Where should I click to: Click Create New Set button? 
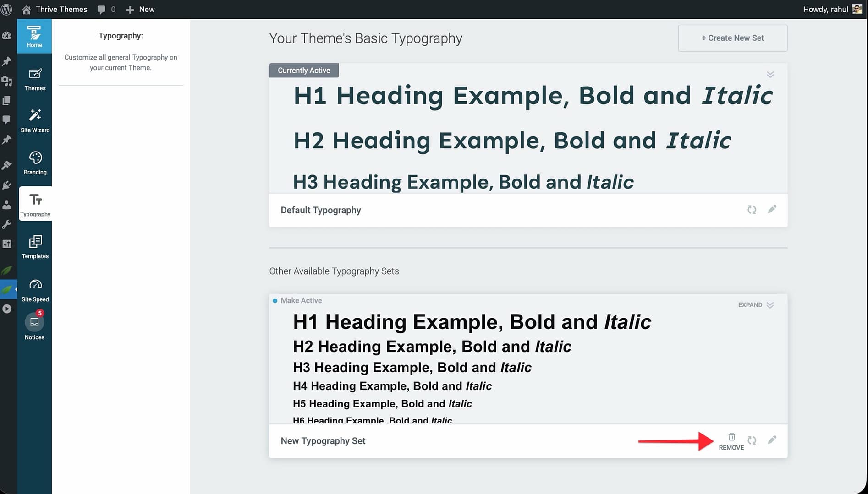point(732,38)
